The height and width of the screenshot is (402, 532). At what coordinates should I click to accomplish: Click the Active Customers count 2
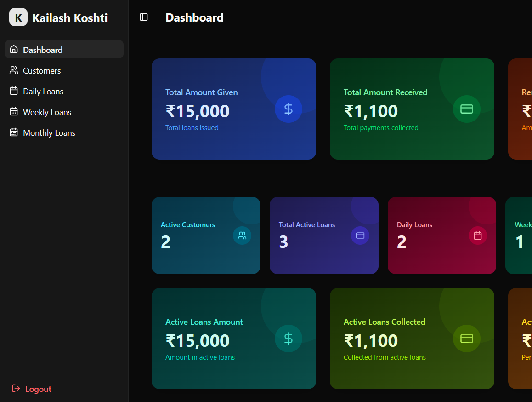165,242
